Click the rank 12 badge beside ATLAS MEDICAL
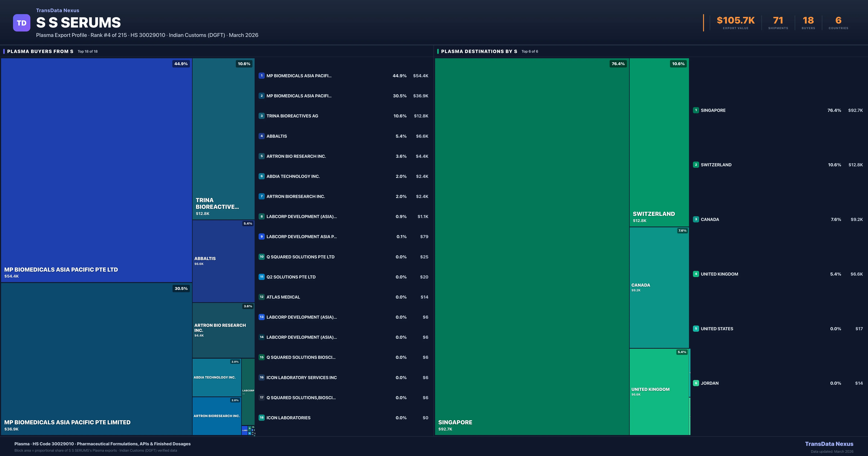Viewport: 868px width, 456px height. [x=261, y=297]
